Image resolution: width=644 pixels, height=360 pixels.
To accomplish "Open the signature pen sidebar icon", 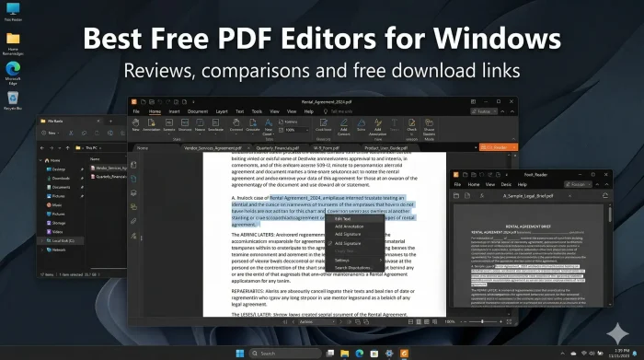I will (133, 236).
